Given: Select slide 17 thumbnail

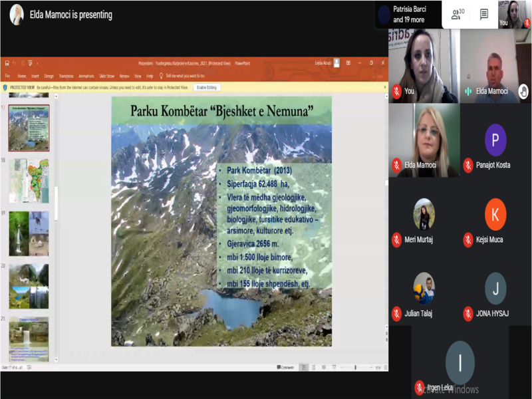Looking at the screenshot, I should pos(29,128).
